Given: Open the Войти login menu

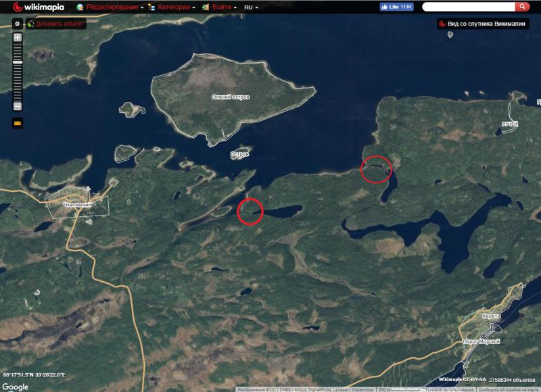Looking at the screenshot, I should (x=216, y=7).
